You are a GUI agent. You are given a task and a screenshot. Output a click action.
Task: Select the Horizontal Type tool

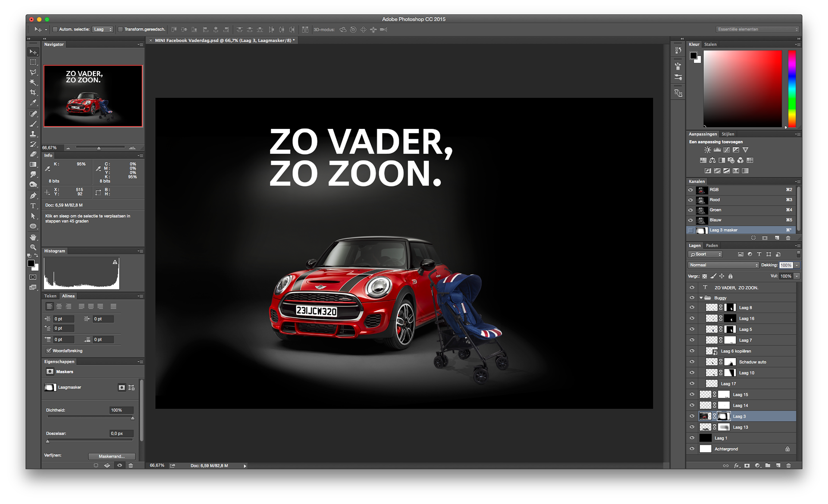coord(33,206)
